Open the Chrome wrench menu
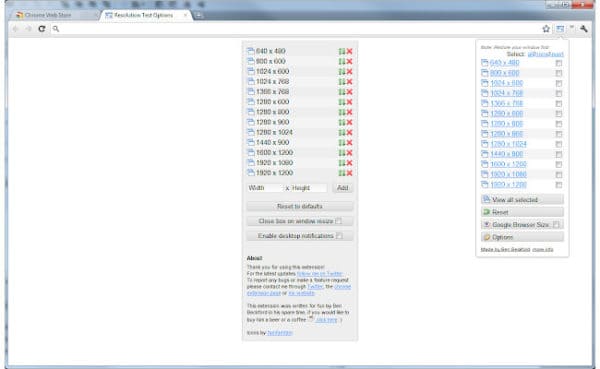 tap(584, 29)
